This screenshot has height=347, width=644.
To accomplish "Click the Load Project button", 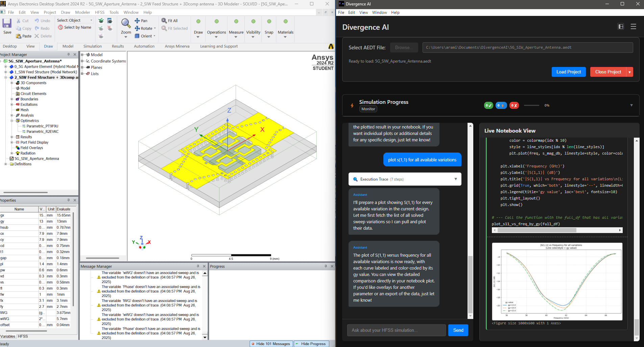I will 568,72.
